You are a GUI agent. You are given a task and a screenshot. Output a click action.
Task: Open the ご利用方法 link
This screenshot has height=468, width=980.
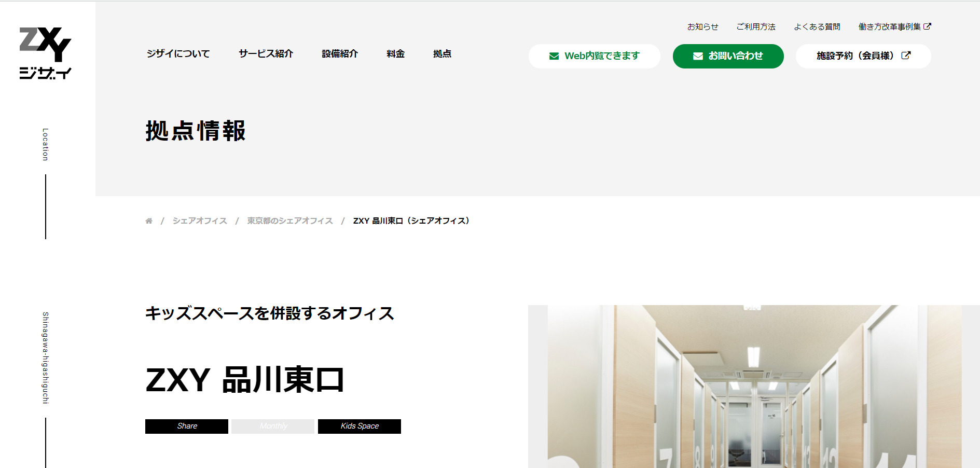(x=755, y=27)
